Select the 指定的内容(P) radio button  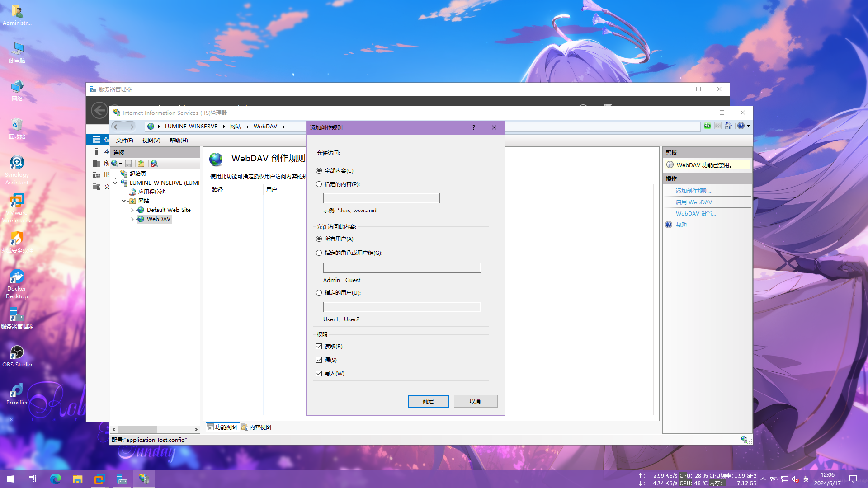[319, 184]
